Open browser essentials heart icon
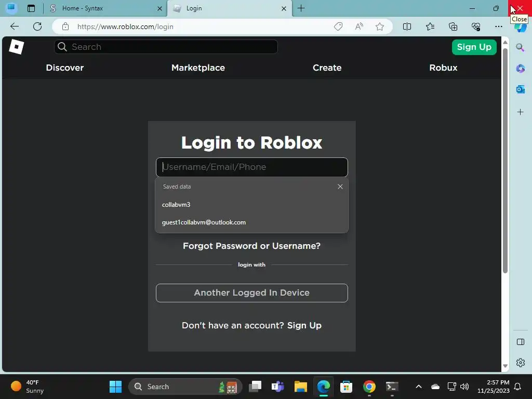This screenshot has height=399, width=532. pyautogui.click(x=476, y=26)
